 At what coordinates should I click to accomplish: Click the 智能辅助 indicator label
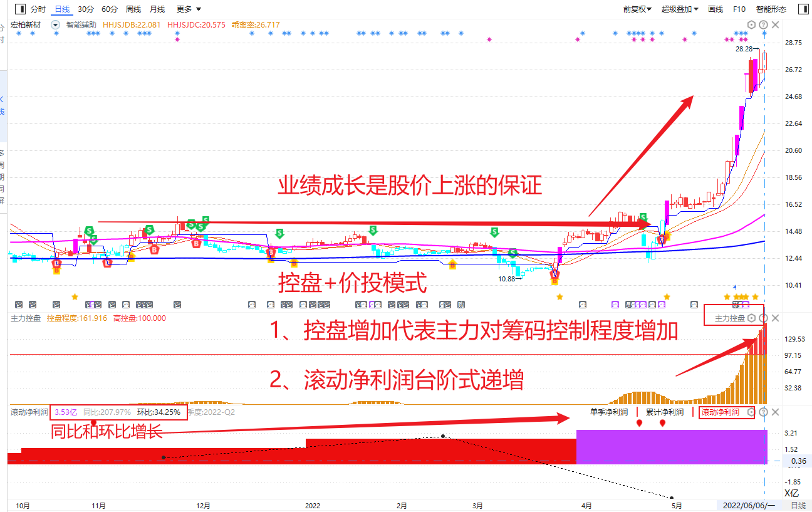click(81, 25)
